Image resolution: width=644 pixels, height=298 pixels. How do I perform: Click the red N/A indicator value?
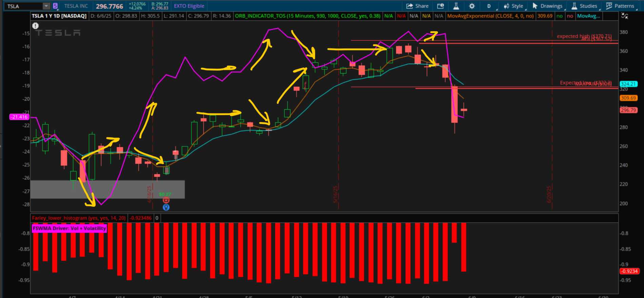pos(401,16)
